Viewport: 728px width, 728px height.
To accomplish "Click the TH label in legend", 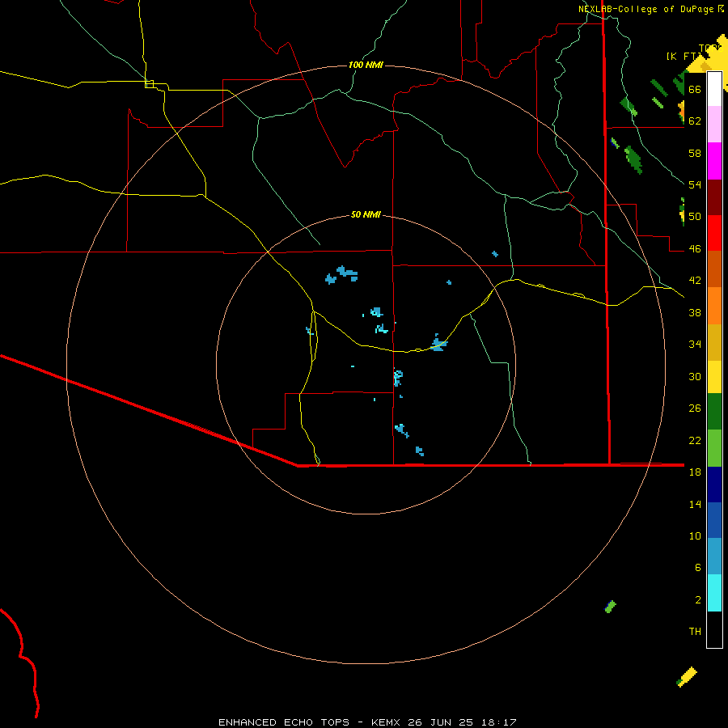I will click(x=695, y=632).
